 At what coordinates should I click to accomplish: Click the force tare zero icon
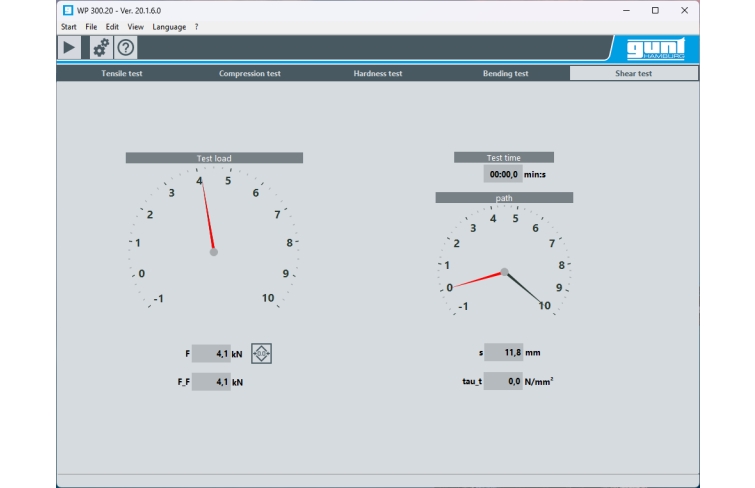261,353
